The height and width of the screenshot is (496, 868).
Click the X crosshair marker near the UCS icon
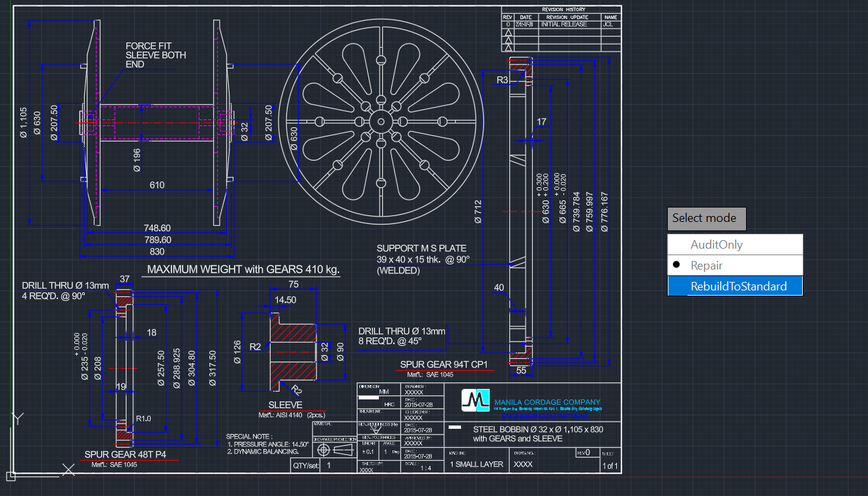click(x=67, y=469)
